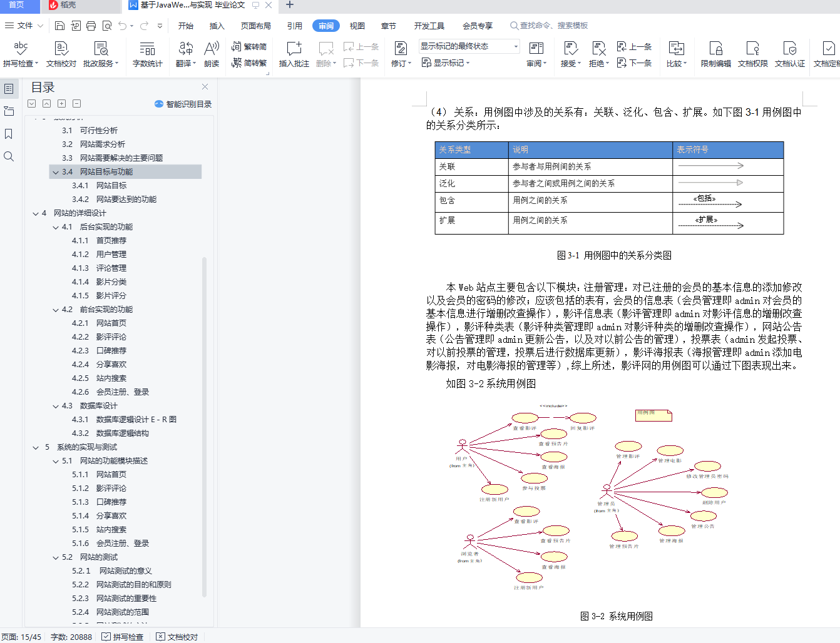This screenshot has height=643, width=840.
Task: Close the 目录 outline panel
Action: [205, 87]
